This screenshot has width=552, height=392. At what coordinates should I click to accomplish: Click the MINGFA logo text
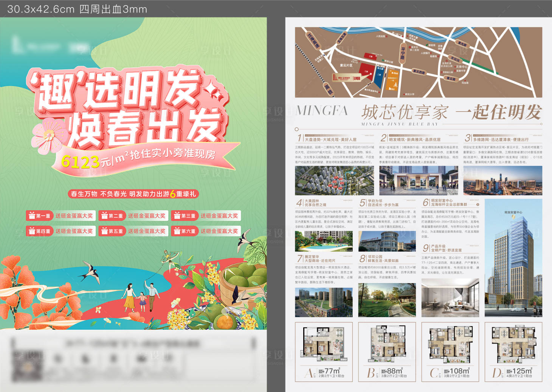[322, 111]
